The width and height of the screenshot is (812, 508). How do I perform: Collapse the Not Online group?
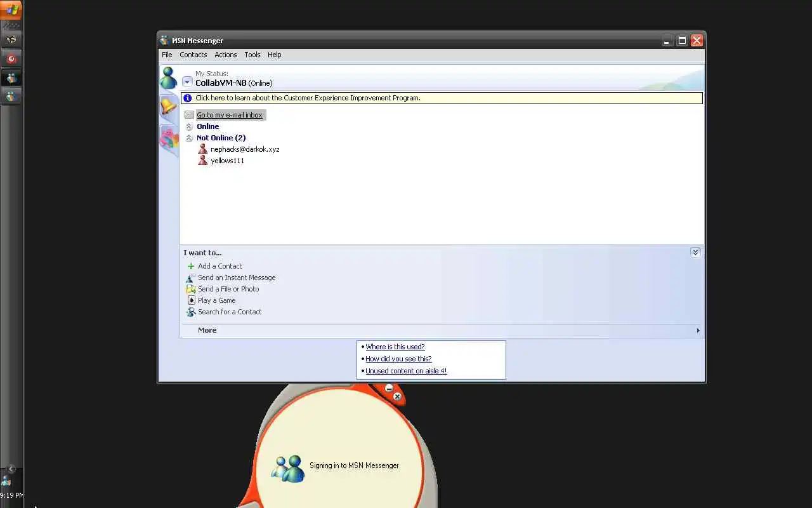click(x=189, y=138)
